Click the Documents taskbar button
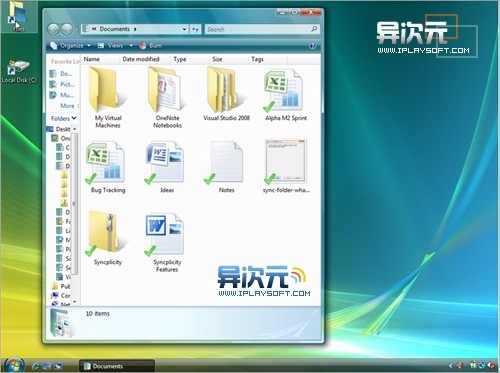 (x=117, y=366)
